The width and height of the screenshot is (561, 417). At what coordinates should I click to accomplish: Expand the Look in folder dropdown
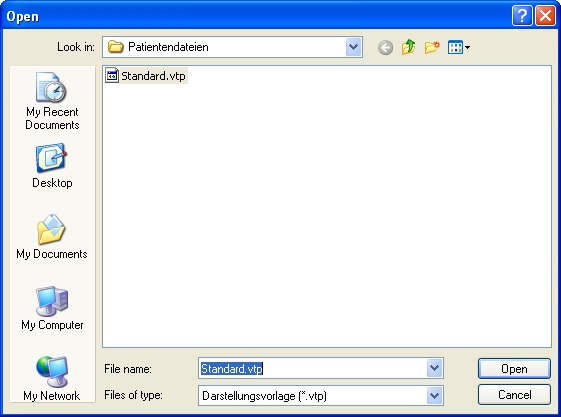click(353, 47)
